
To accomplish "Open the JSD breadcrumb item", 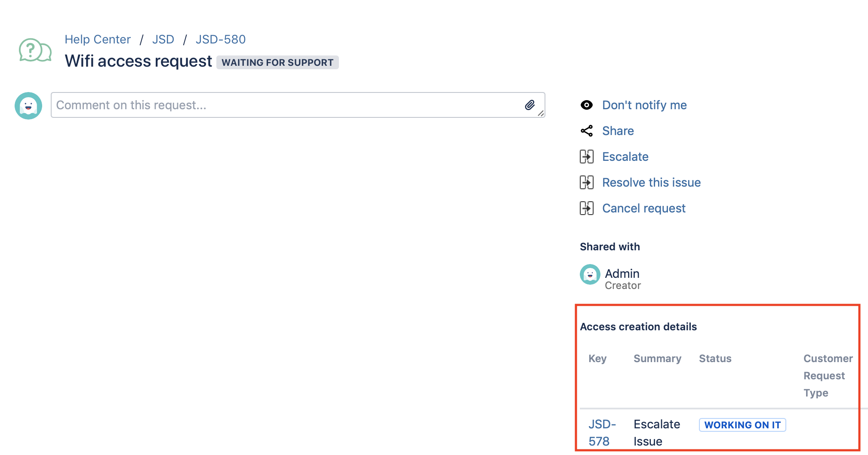I will point(163,39).
